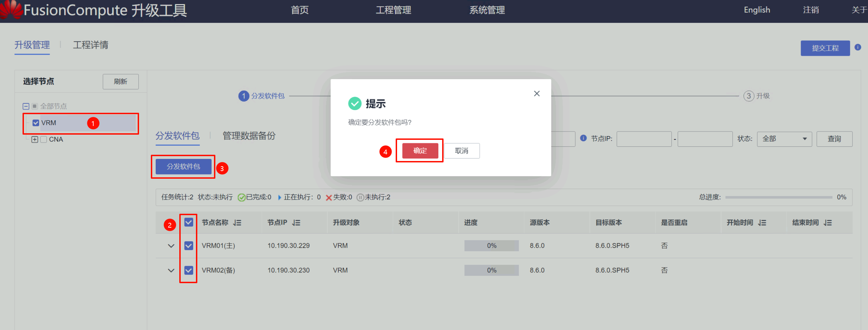
Task: Toggle checkbox for VRM01(主) row
Action: pos(188,246)
